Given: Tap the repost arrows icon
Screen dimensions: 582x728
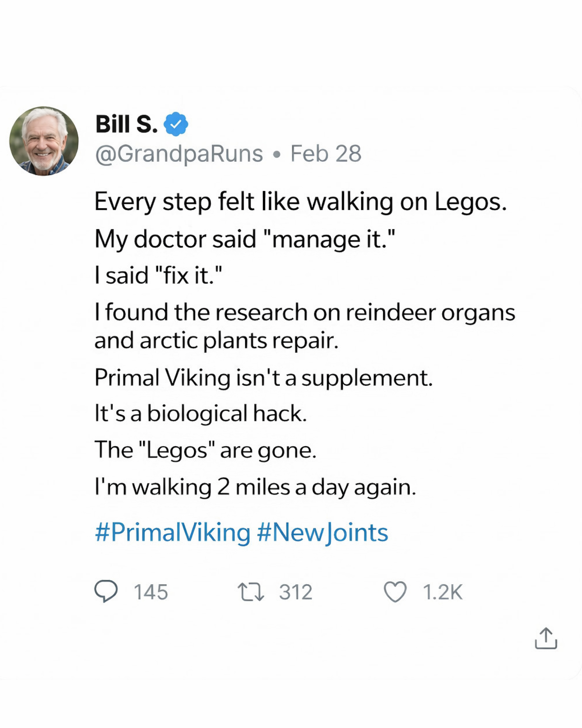Looking at the screenshot, I should point(251,592).
